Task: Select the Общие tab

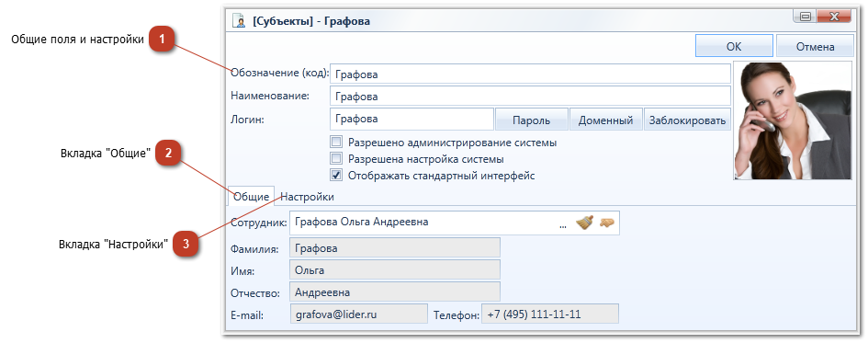Action: click(x=251, y=197)
